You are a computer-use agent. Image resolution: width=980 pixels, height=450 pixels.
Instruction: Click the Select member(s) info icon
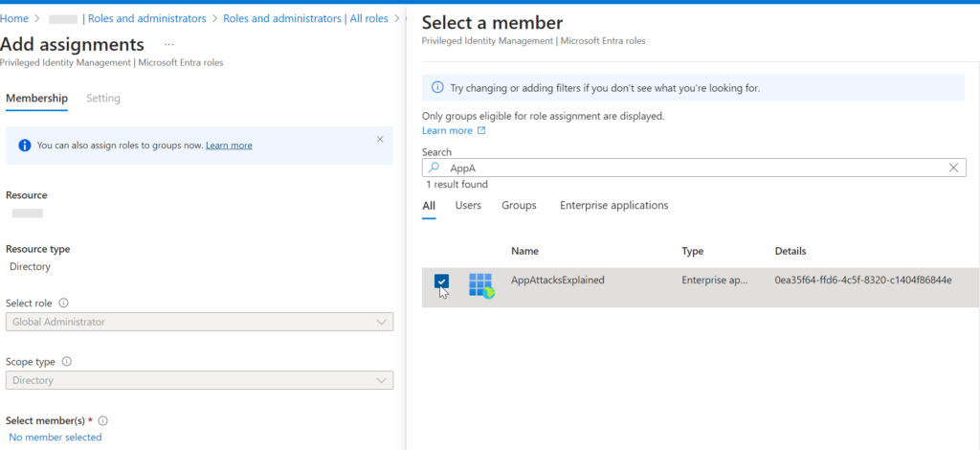tap(102, 420)
